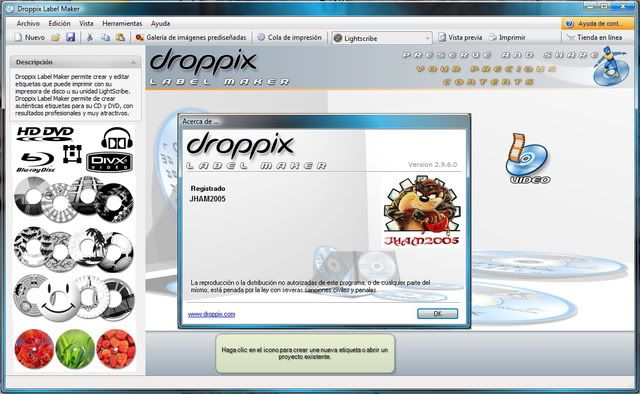
Task: Click Vista previa in the toolbar
Action: coord(460,38)
